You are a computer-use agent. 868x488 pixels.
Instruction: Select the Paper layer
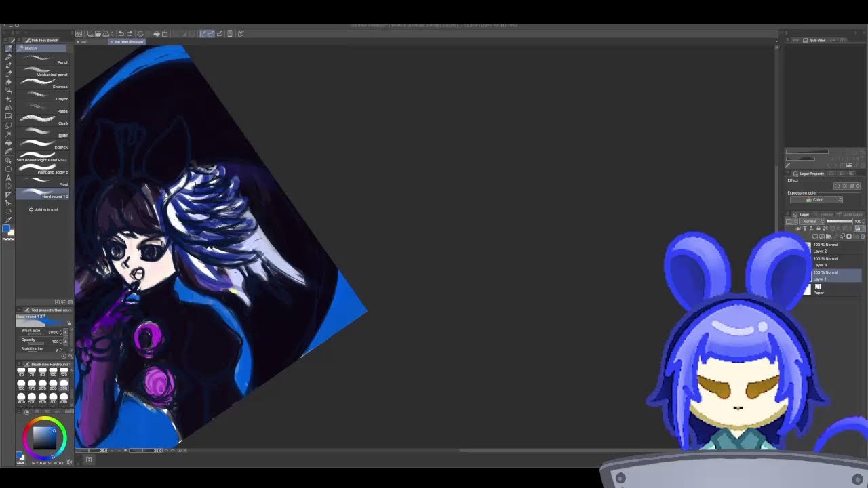click(x=837, y=289)
